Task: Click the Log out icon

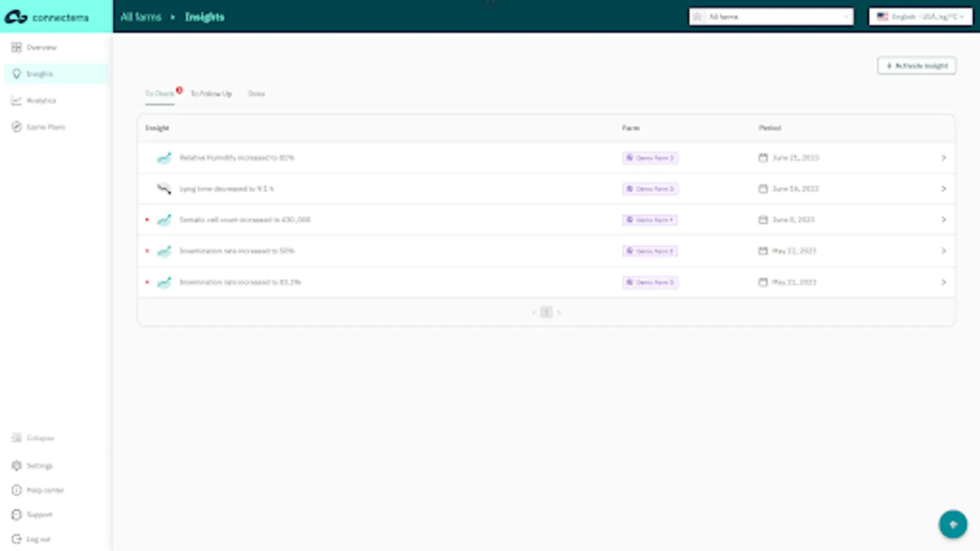Action: (x=17, y=539)
